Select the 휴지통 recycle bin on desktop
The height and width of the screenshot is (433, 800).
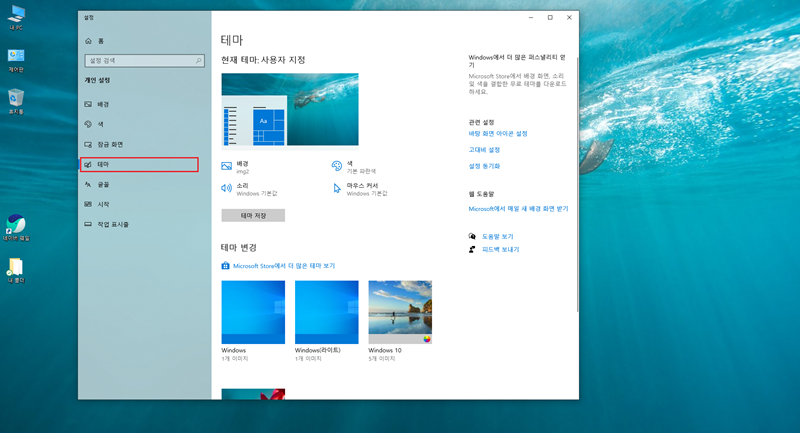click(x=16, y=101)
